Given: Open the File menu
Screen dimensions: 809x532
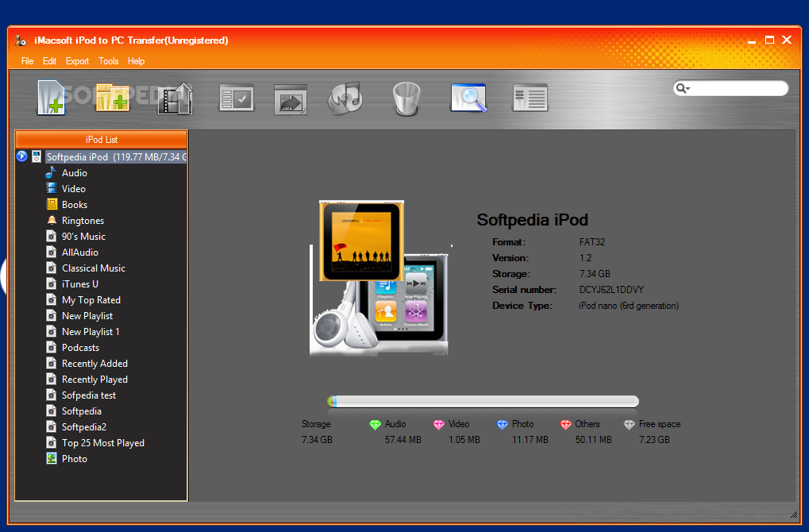Looking at the screenshot, I should pos(28,61).
